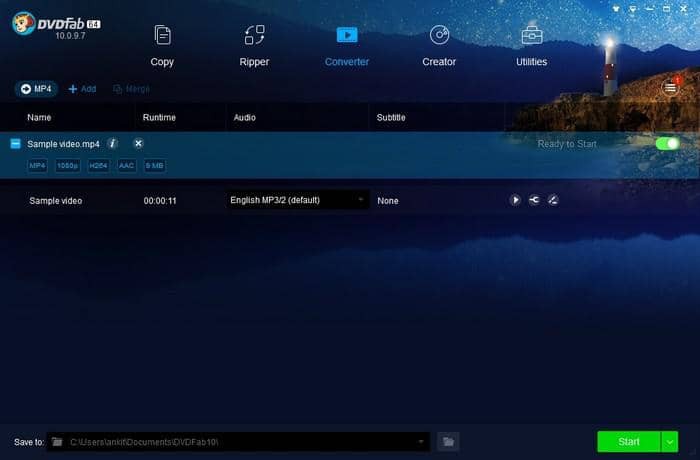Change the MP4 output profile
The image size is (700, 460).
tap(36, 89)
